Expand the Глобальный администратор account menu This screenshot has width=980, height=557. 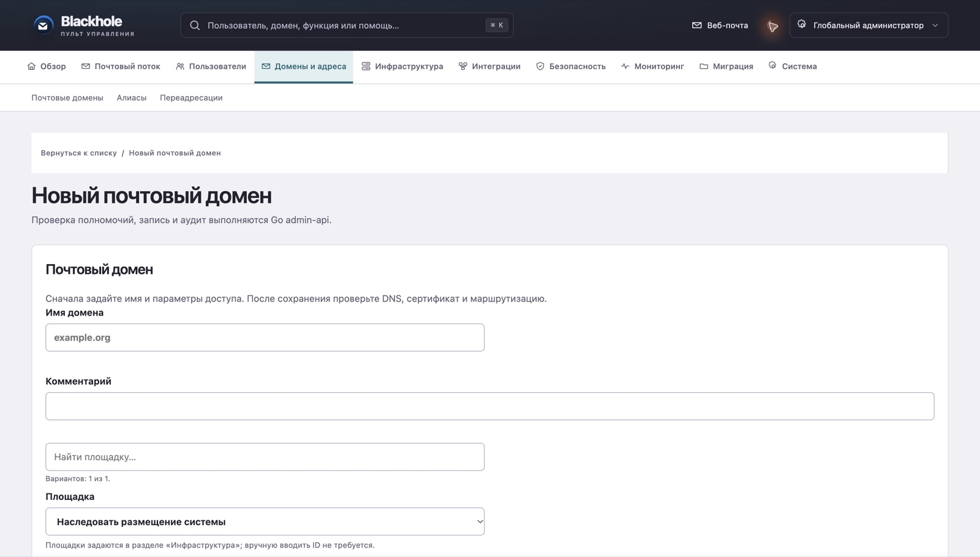pos(869,25)
